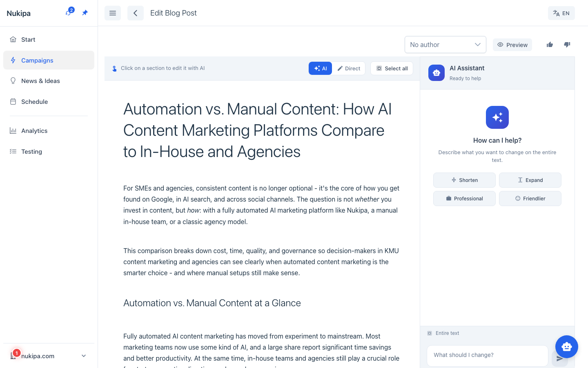Select all sections with the Select all button
The width and height of the screenshot is (588, 368).
pyautogui.click(x=392, y=68)
